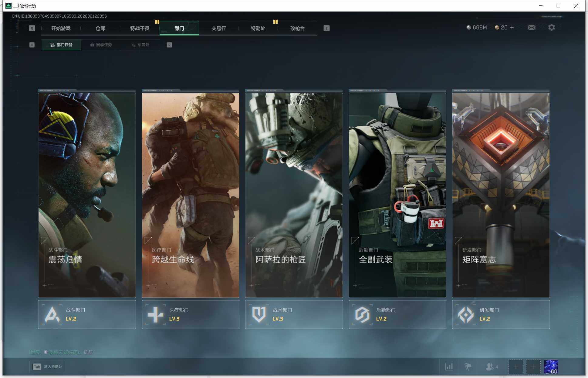Image resolution: width=588 pixels, height=378 pixels.
Task: Click the 世界 chat channel label
Action: point(35,352)
